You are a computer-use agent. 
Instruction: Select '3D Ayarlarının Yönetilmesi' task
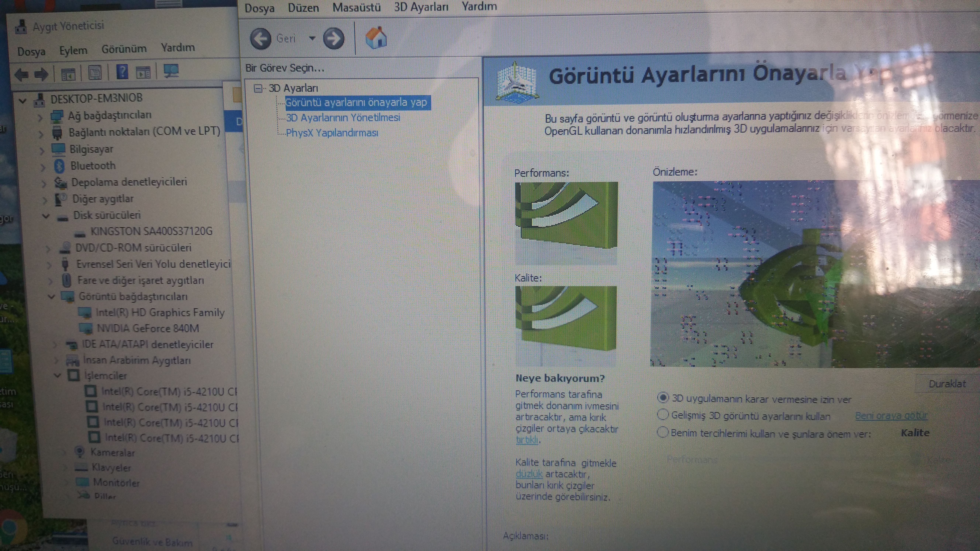point(343,117)
